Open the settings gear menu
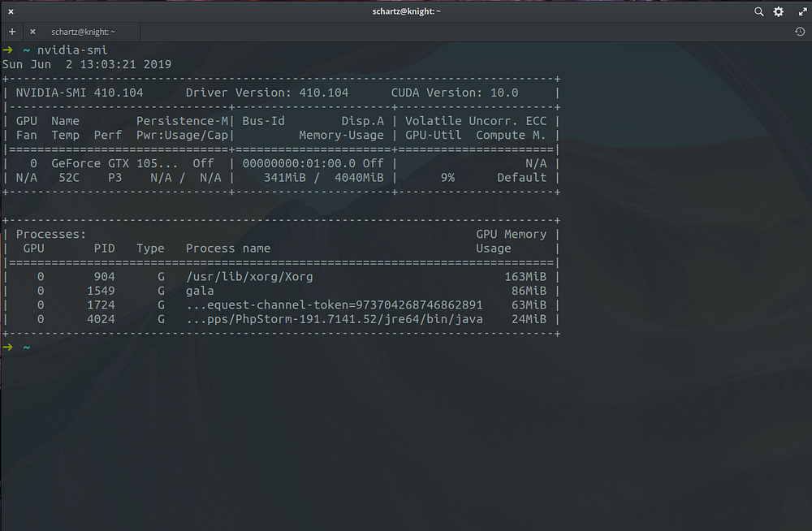The image size is (812, 531). coord(779,11)
